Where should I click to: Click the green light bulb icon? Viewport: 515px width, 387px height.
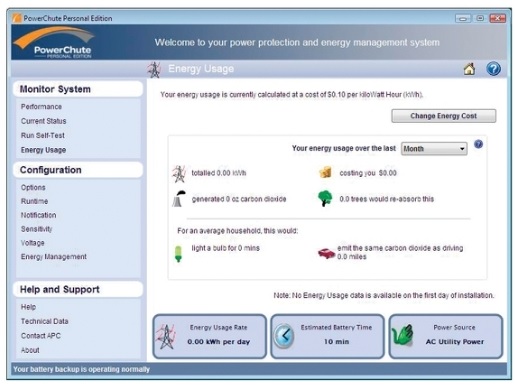[178, 254]
